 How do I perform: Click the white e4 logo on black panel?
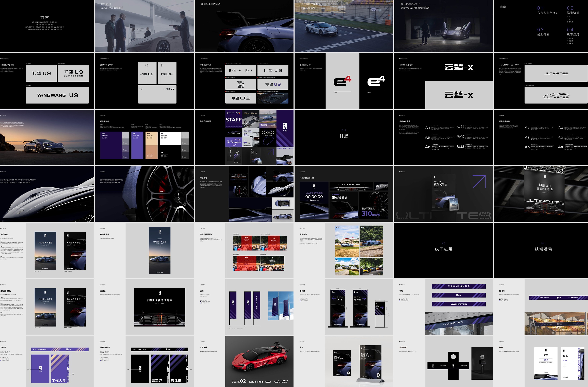tap(376, 81)
